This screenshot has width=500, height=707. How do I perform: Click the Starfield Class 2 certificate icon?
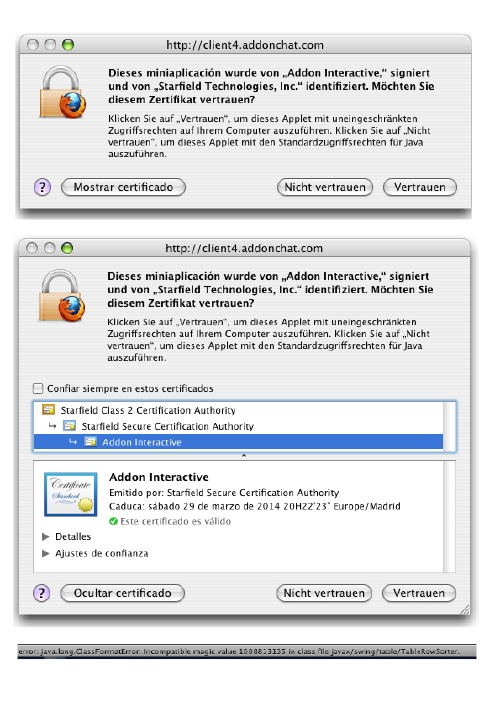pos(48,410)
